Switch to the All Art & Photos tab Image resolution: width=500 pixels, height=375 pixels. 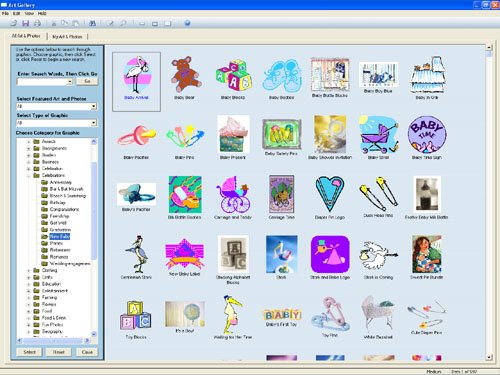(26, 36)
